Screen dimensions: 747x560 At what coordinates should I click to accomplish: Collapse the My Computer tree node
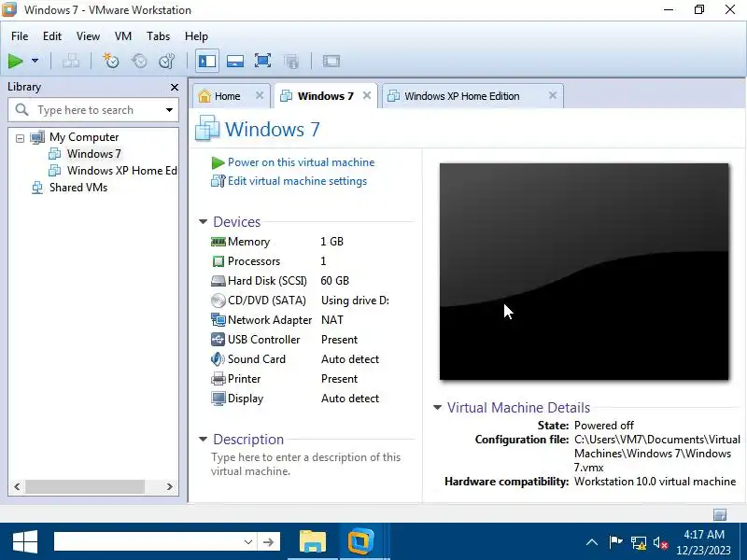[x=20, y=138]
